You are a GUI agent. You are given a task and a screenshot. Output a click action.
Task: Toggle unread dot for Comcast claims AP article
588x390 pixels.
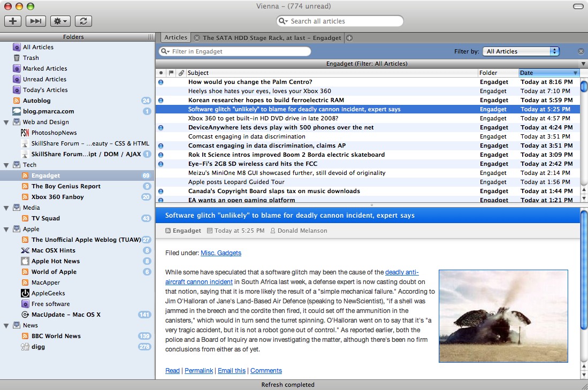click(161, 146)
